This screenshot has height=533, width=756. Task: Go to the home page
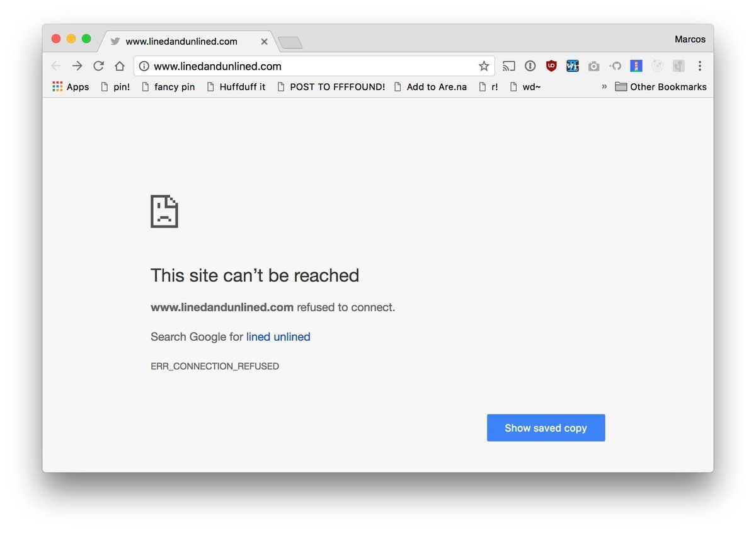point(119,66)
